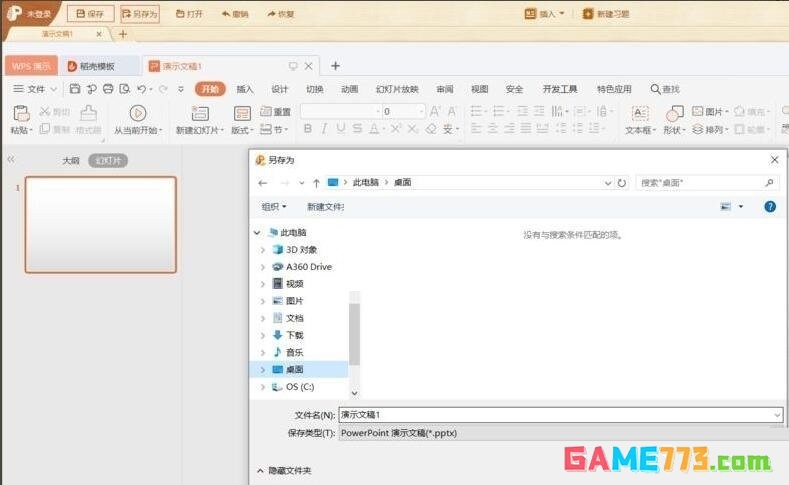Open the address bar path history dropdown
Viewport: 789px width, 485px height.
(608, 183)
